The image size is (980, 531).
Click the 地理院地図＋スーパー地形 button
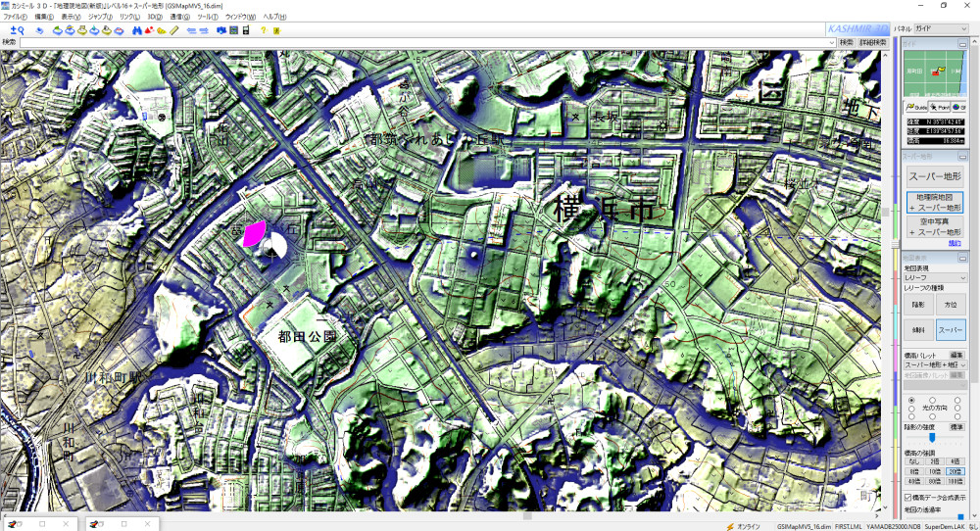tap(932, 203)
